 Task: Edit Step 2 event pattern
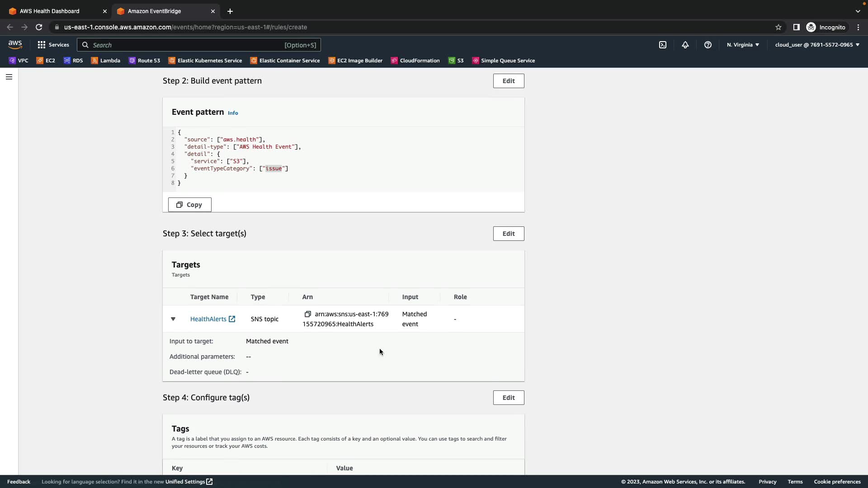coord(509,81)
